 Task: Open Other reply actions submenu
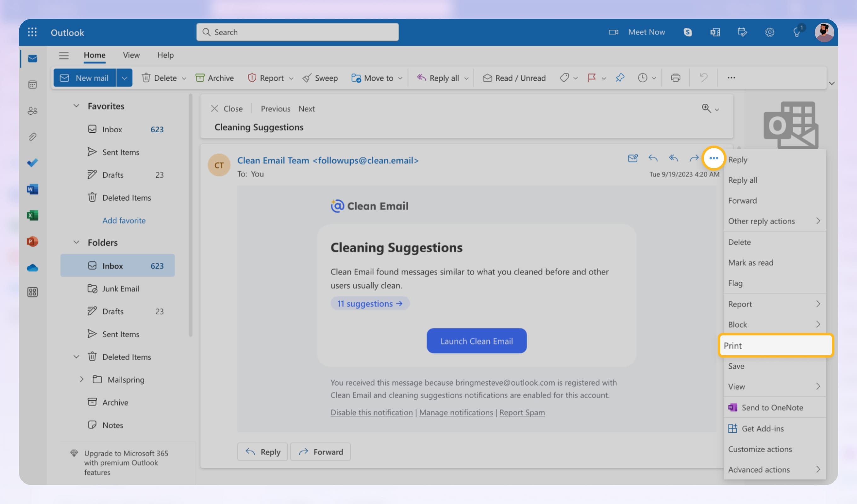pos(775,221)
